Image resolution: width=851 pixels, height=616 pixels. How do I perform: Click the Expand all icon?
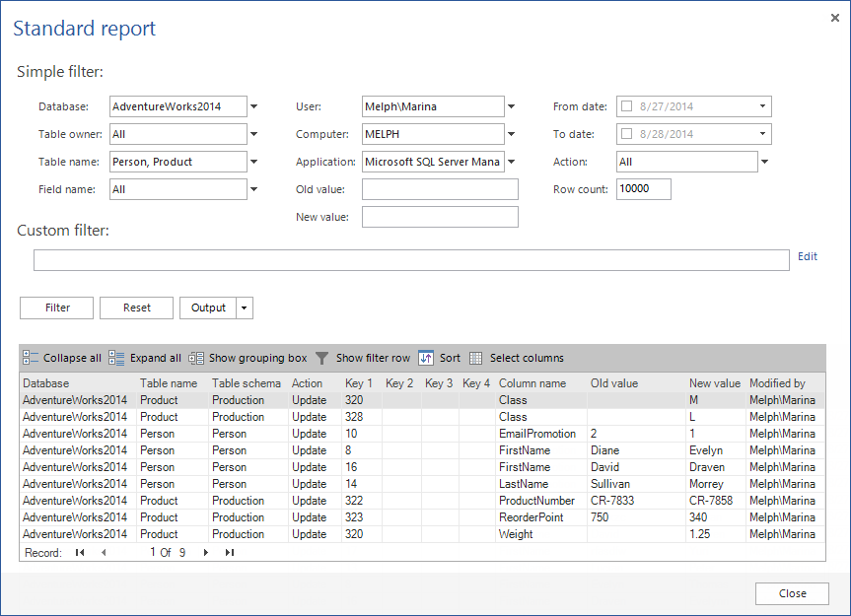point(116,358)
